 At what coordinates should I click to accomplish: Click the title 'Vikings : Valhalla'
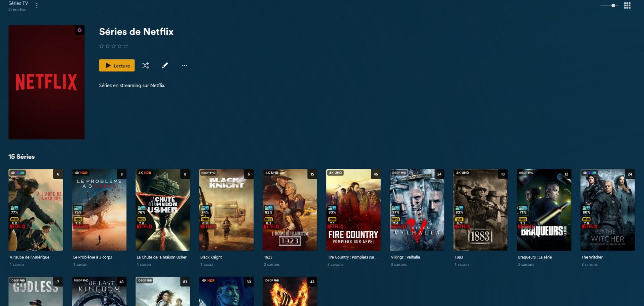coord(405,257)
